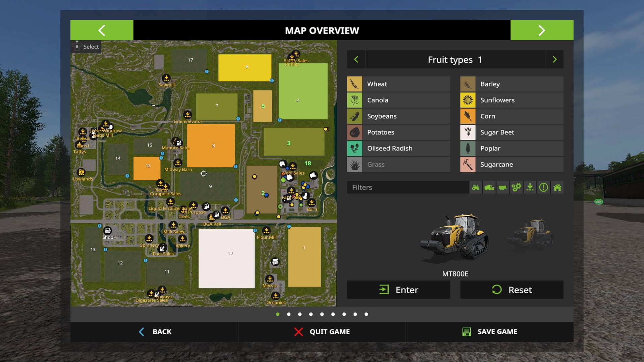
Task: Go to previous Fruit types page
Action: coord(356,60)
